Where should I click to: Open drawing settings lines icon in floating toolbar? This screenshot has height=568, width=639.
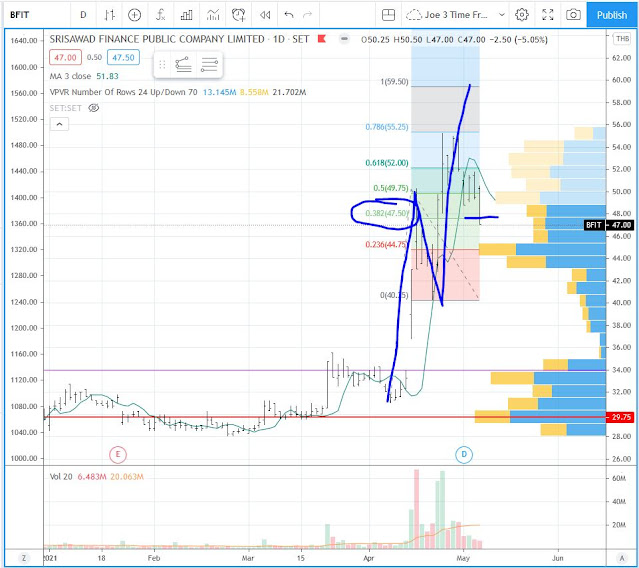(x=209, y=64)
